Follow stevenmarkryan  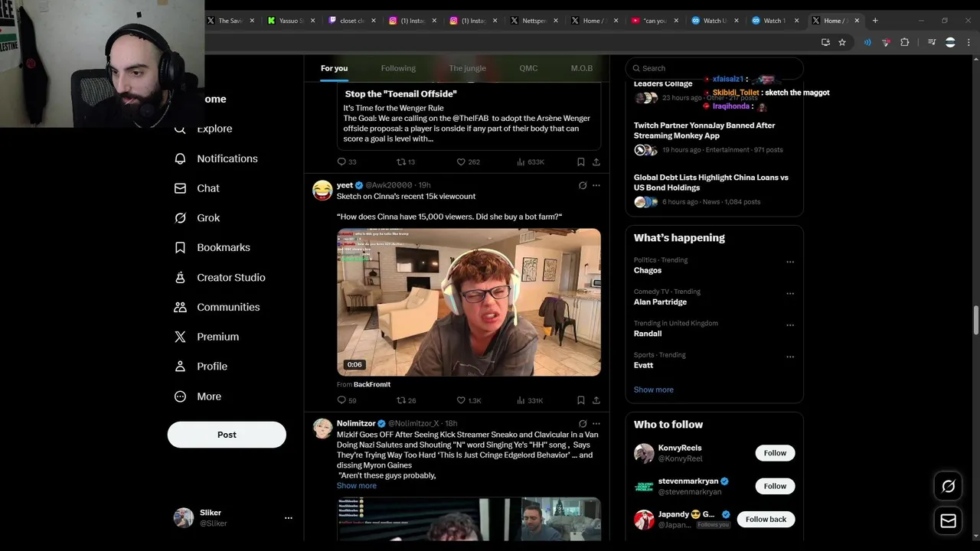pyautogui.click(x=775, y=486)
